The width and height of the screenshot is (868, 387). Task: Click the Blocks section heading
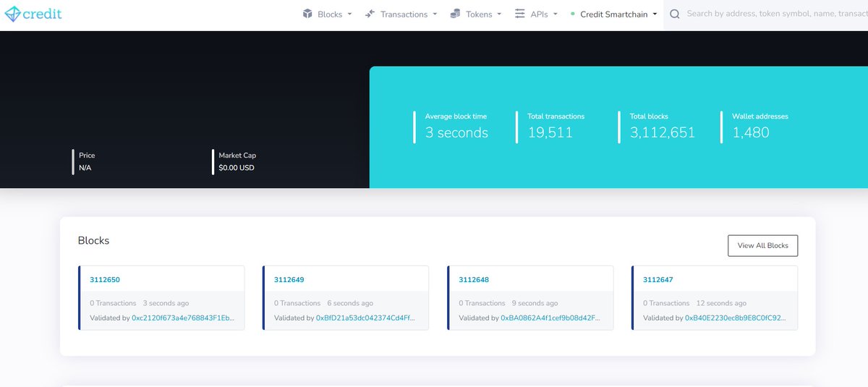93,240
